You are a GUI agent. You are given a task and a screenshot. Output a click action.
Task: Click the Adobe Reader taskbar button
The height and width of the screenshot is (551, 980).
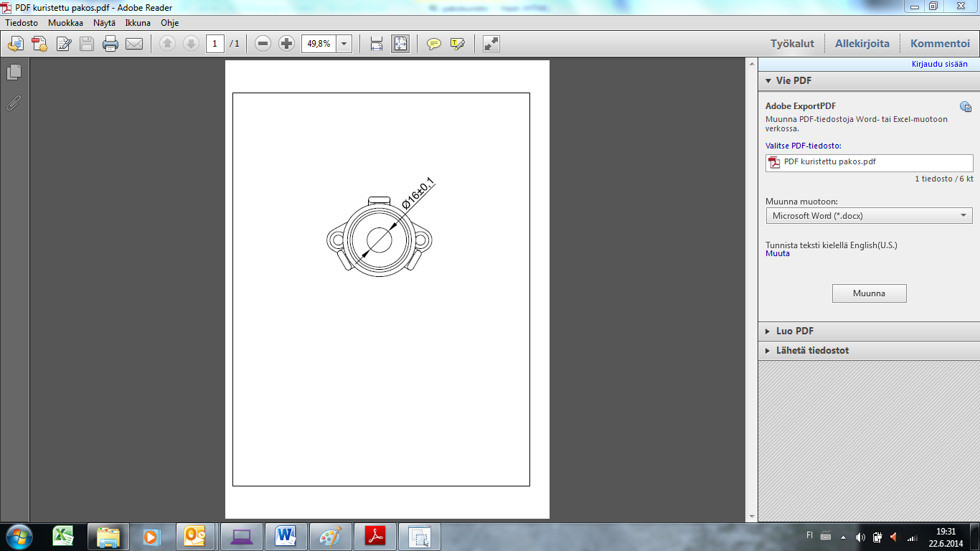(x=375, y=537)
